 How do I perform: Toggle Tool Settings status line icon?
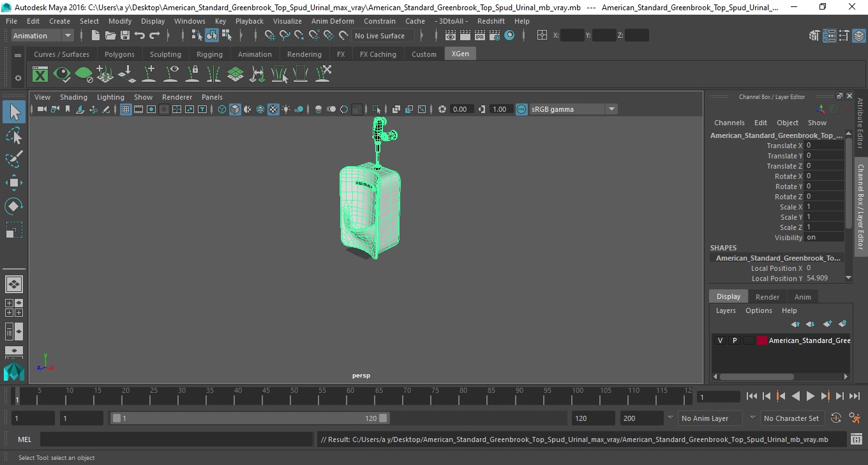click(844, 36)
